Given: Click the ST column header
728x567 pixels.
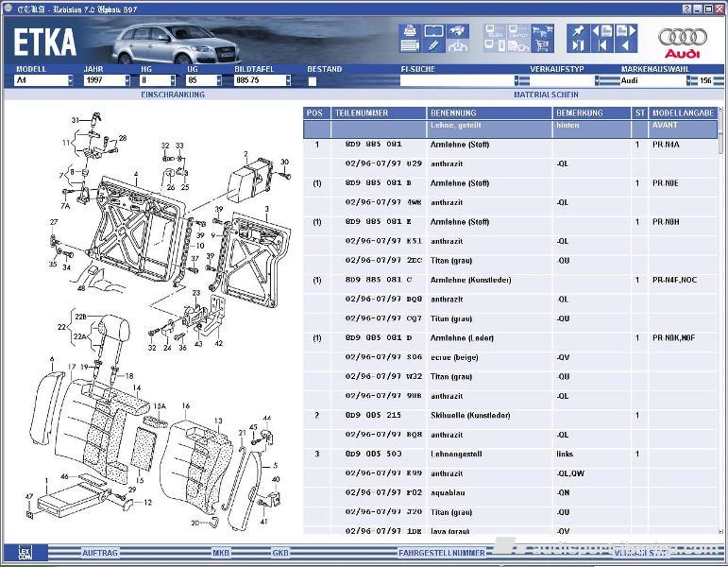Looking at the screenshot, I should click(x=640, y=113).
